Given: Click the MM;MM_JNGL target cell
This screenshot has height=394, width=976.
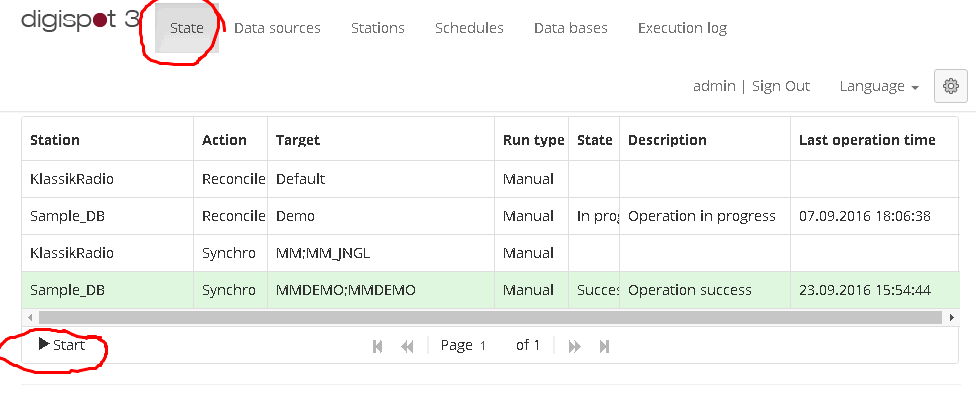Looking at the screenshot, I should 381,253.
